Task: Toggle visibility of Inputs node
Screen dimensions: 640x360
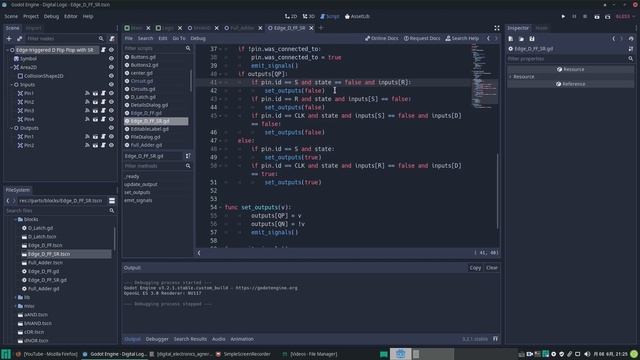Action: tap(111, 85)
